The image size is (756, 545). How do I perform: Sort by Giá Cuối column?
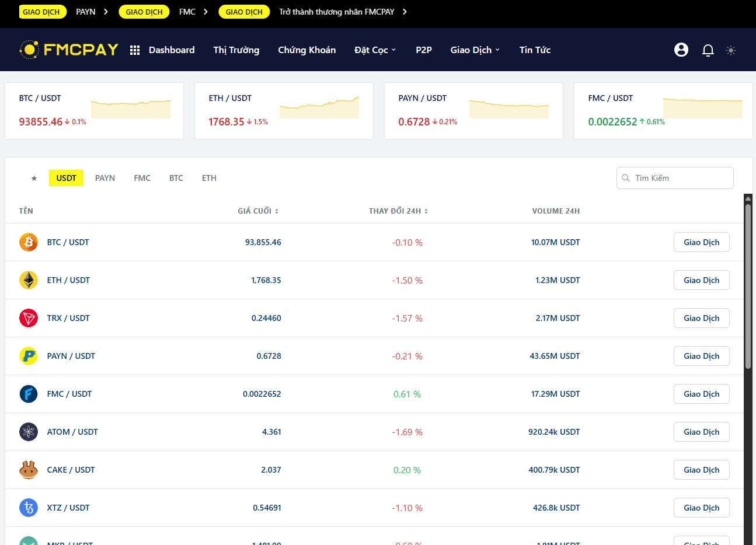coord(258,211)
